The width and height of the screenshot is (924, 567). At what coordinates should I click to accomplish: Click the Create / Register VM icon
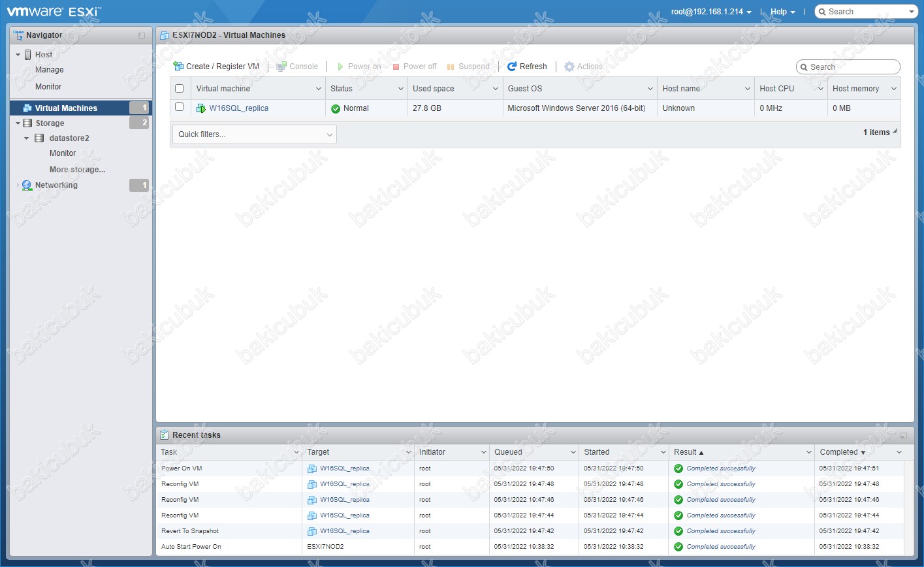(178, 67)
